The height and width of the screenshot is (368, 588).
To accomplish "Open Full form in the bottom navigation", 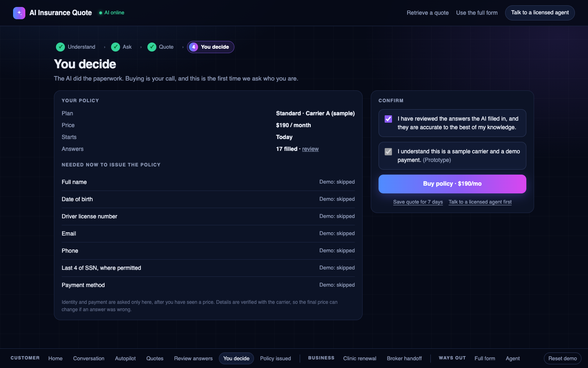I will click(x=485, y=358).
